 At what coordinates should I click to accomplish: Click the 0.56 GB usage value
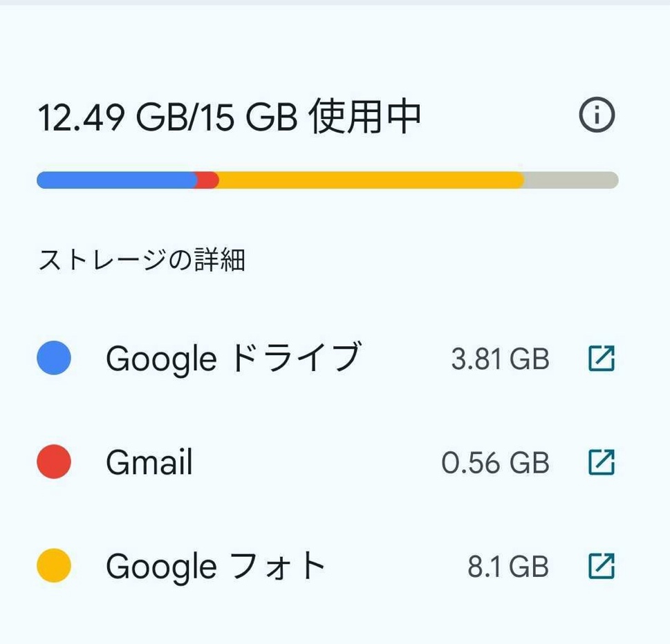(x=495, y=463)
